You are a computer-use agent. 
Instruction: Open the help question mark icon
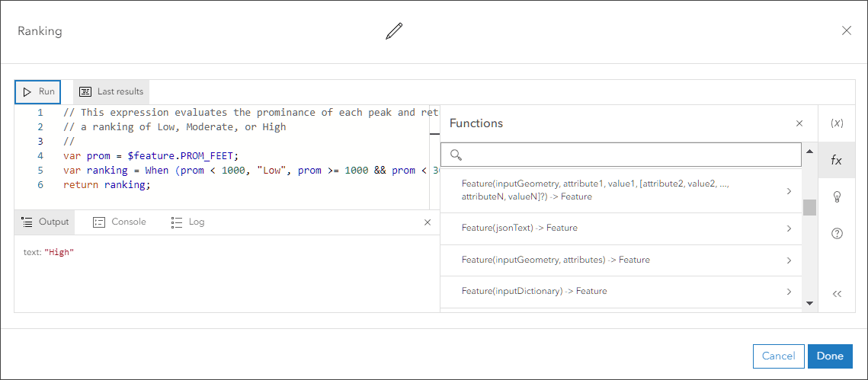(x=837, y=234)
